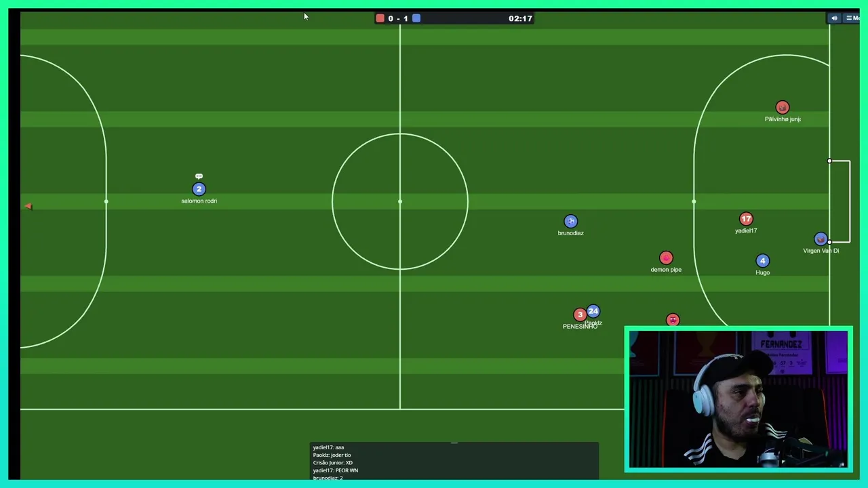Mute the game sound with the speaker icon
This screenshot has width=868, height=488.
[834, 18]
